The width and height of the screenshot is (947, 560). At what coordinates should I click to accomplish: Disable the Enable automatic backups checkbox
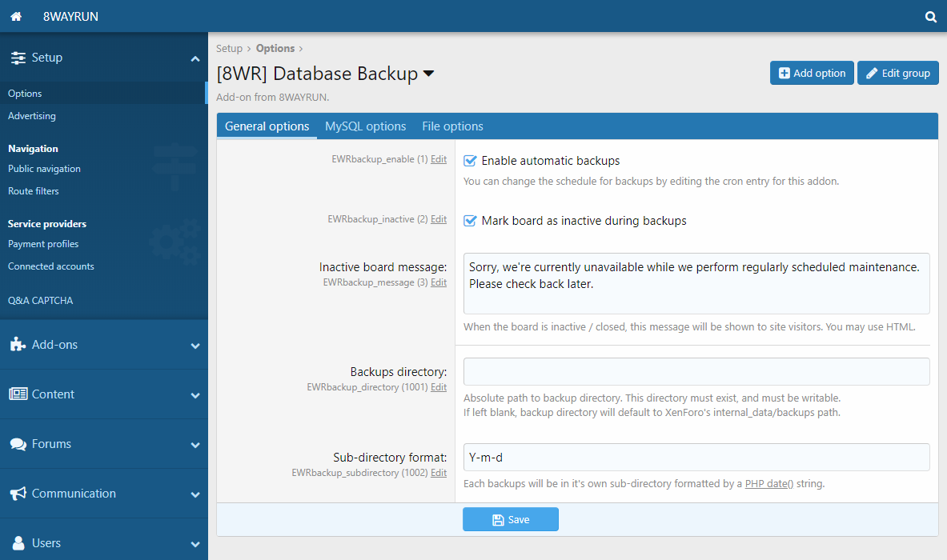(471, 161)
